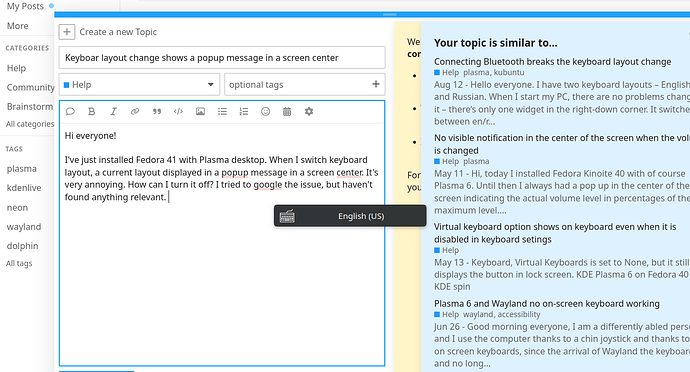Insert preformatted code with the code icon
The height and width of the screenshot is (372, 690).
(x=178, y=111)
